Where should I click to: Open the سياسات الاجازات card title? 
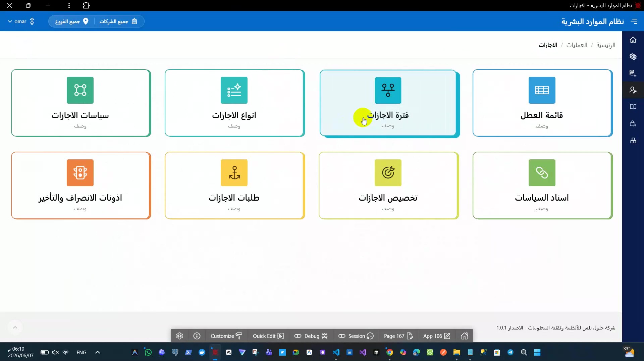(x=80, y=115)
